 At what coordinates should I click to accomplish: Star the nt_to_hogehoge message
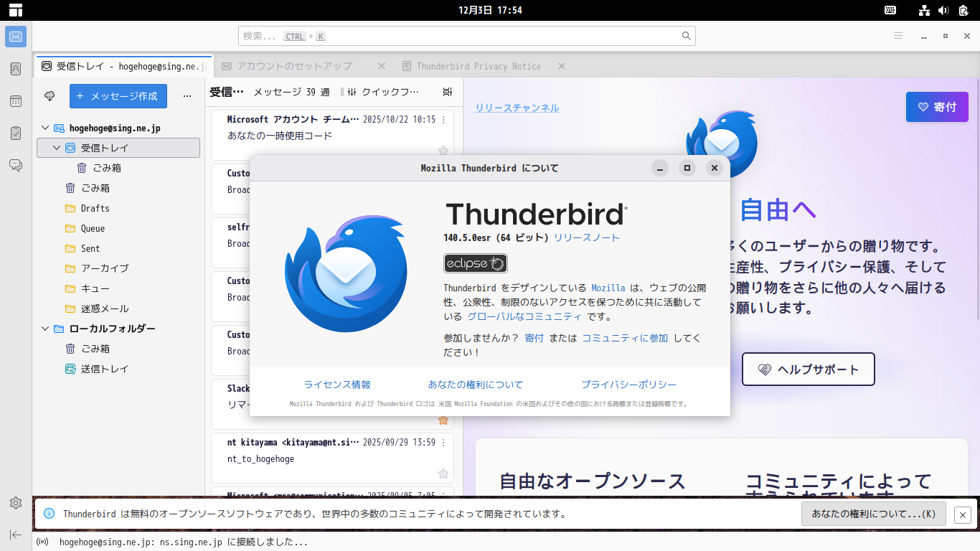click(x=443, y=474)
